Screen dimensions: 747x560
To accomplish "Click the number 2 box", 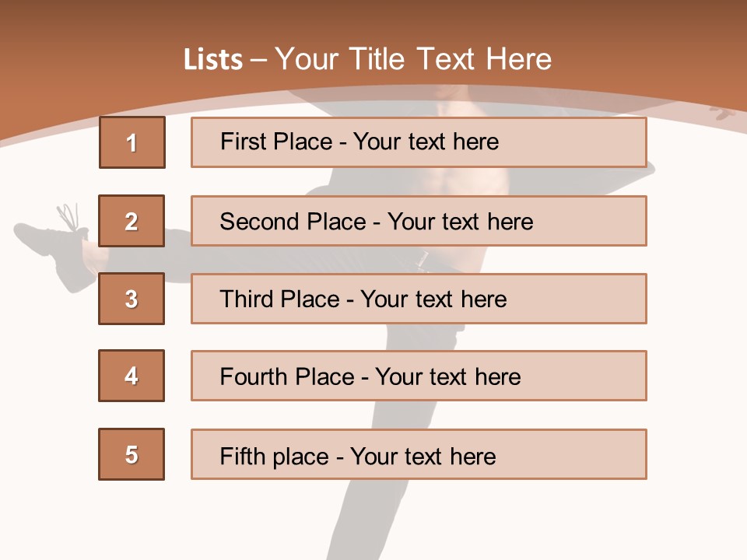I will click(x=132, y=221).
